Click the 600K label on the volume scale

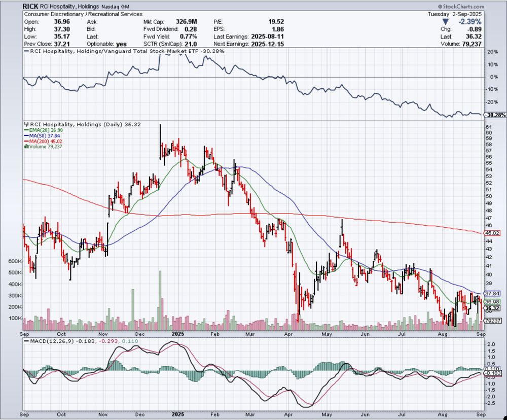pos(15,261)
